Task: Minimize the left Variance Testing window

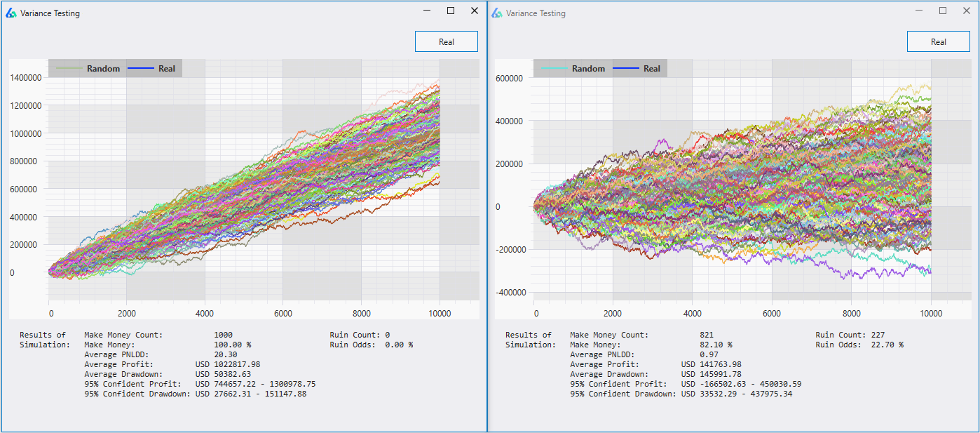Action: coord(427,11)
